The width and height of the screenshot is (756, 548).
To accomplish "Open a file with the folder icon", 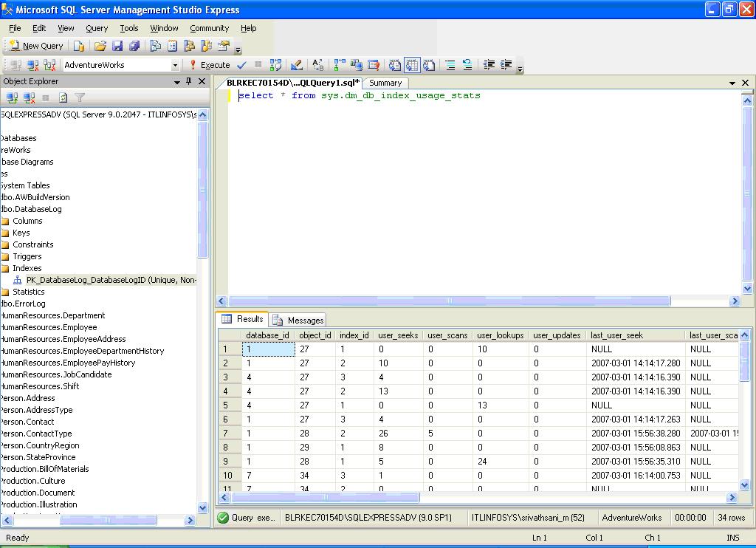I will click(100, 46).
